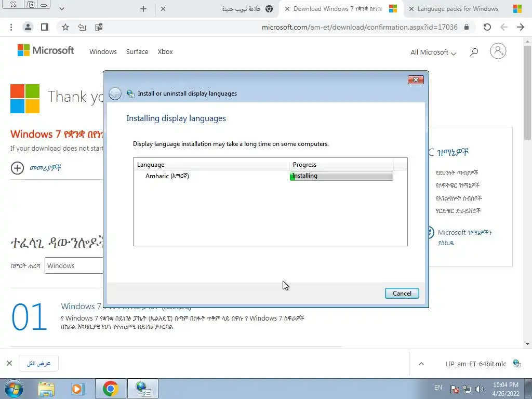532x399 pixels.
Task: Reload the page in Chrome
Action: 487,27
